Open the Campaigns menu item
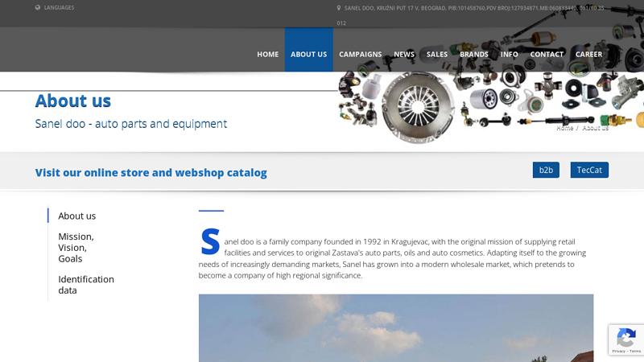The image size is (644, 362). point(360,54)
